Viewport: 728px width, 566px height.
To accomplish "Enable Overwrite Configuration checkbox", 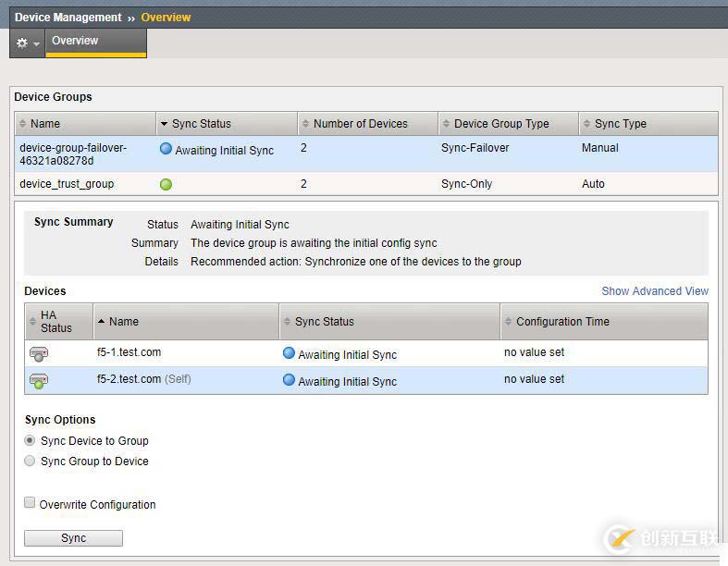I will pos(31,503).
